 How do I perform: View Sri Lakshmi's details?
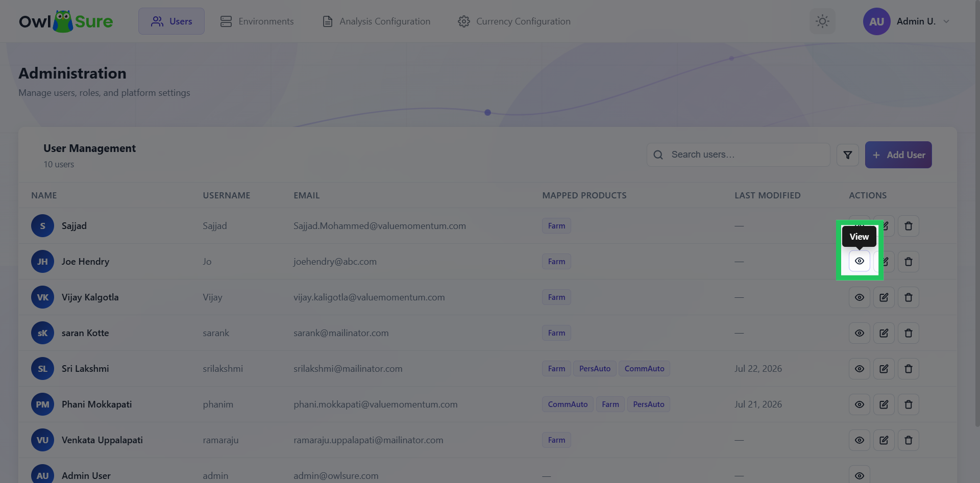coord(860,369)
